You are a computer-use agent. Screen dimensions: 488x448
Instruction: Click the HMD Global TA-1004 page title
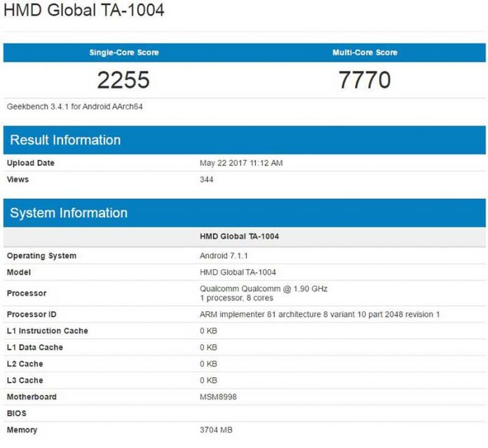coord(84,11)
